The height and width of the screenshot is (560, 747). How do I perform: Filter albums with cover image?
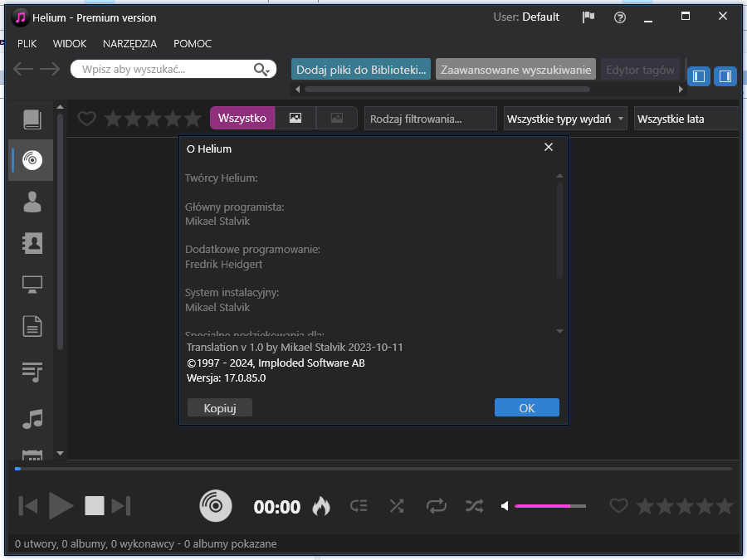pyautogui.click(x=295, y=118)
